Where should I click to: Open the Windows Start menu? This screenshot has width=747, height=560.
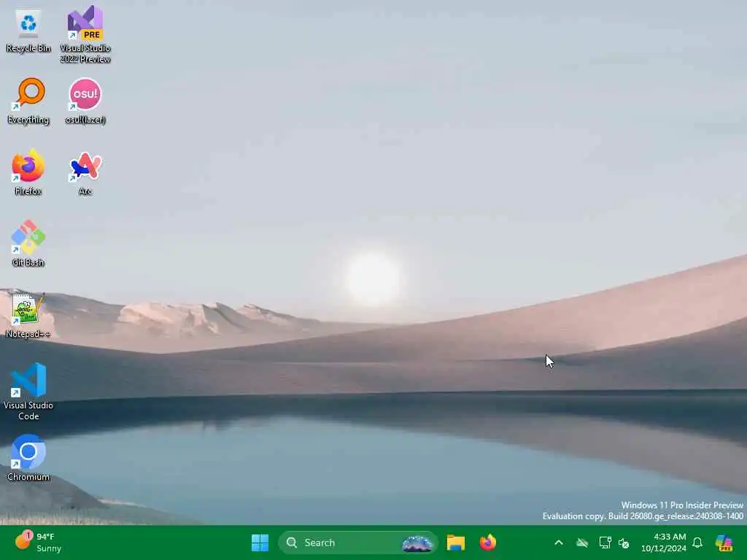click(x=260, y=542)
